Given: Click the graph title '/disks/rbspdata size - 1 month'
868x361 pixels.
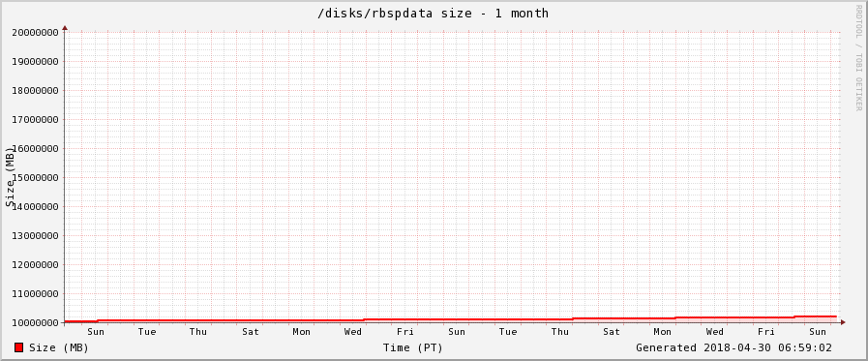Looking at the screenshot, I should (433, 13).
